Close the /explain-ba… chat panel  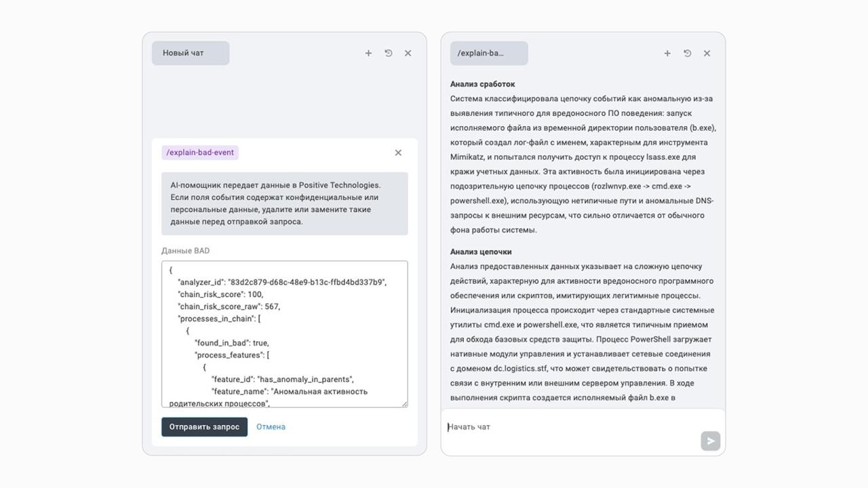(x=707, y=53)
